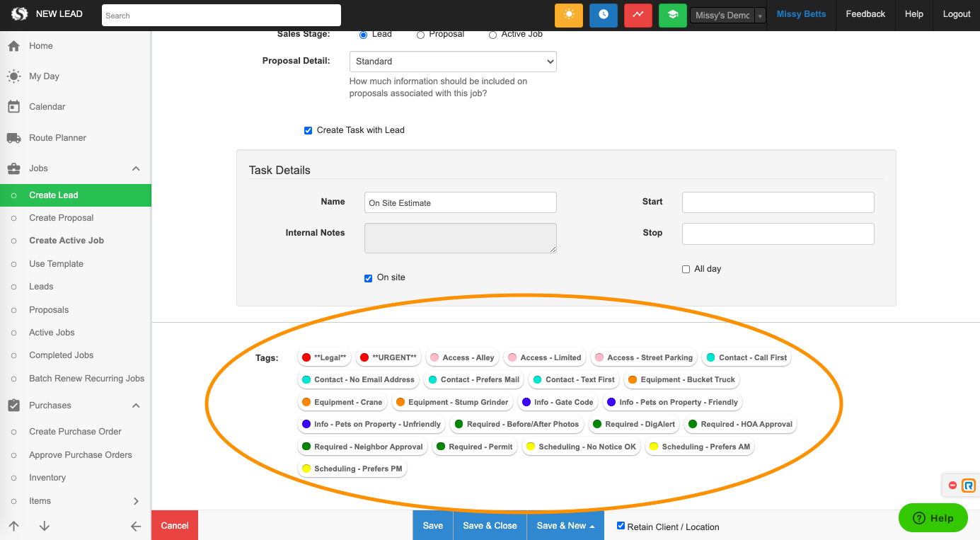This screenshot has height=540, width=980.
Task: Click the Save button
Action: pyautogui.click(x=433, y=526)
